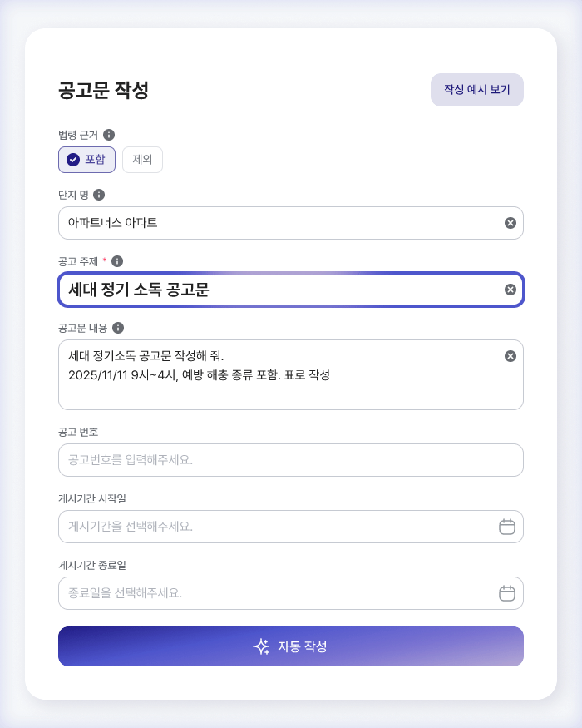Clear the 공고문 내용 text via its X icon
582x728 pixels.
click(x=510, y=355)
